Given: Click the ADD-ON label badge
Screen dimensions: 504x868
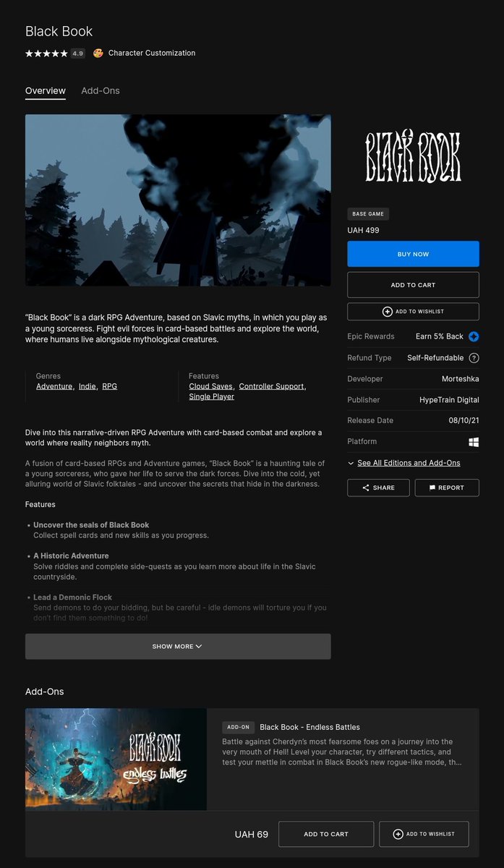Looking at the screenshot, I should coord(239,727).
